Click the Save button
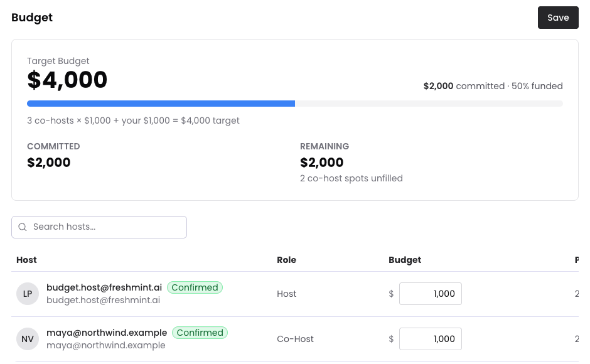 click(558, 18)
